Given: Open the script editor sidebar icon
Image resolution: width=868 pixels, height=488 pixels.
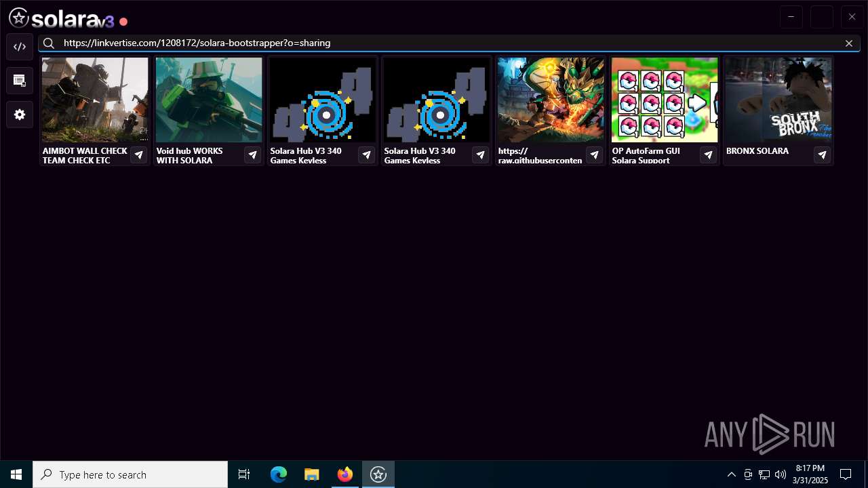Looking at the screenshot, I should pos(20,47).
